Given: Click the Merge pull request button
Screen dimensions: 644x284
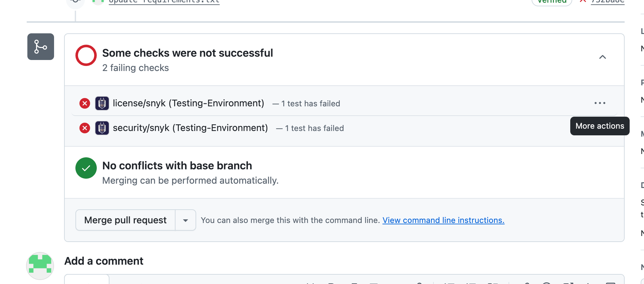Looking at the screenshot, I should coord(125,220).
